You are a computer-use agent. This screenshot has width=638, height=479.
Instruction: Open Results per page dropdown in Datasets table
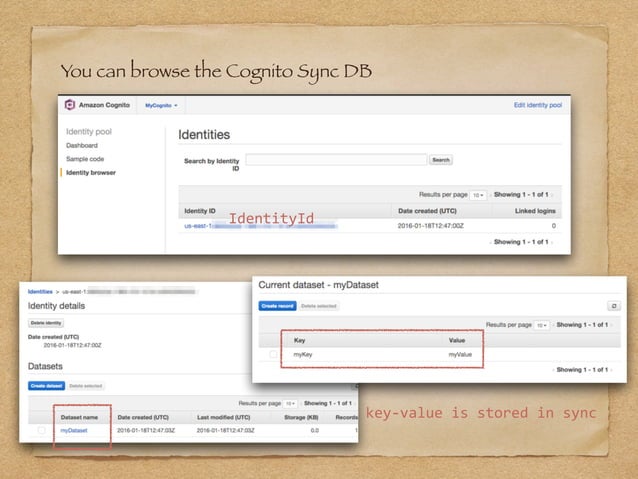[x=290, y=403]
